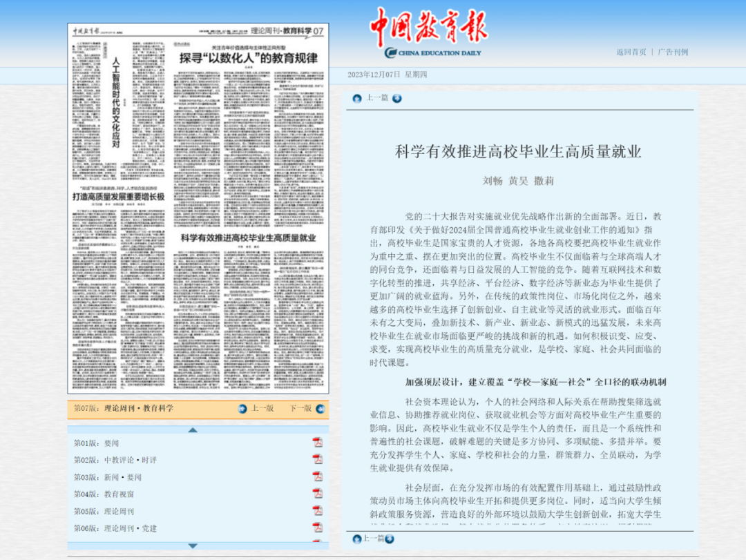Viewport: 746px width, 560px height.
Task: Click the down-arrow icon right of top 上一篇
Action: coord(397,98)
